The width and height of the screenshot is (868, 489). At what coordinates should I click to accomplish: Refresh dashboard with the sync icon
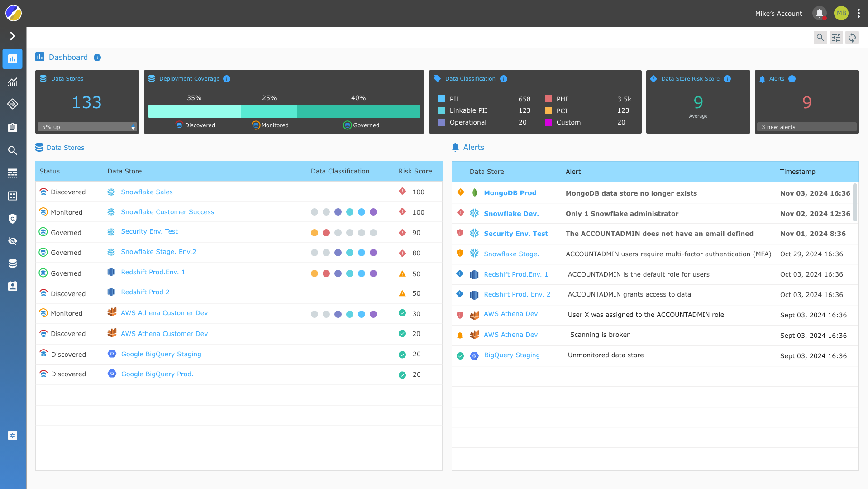tap(852, 38)
